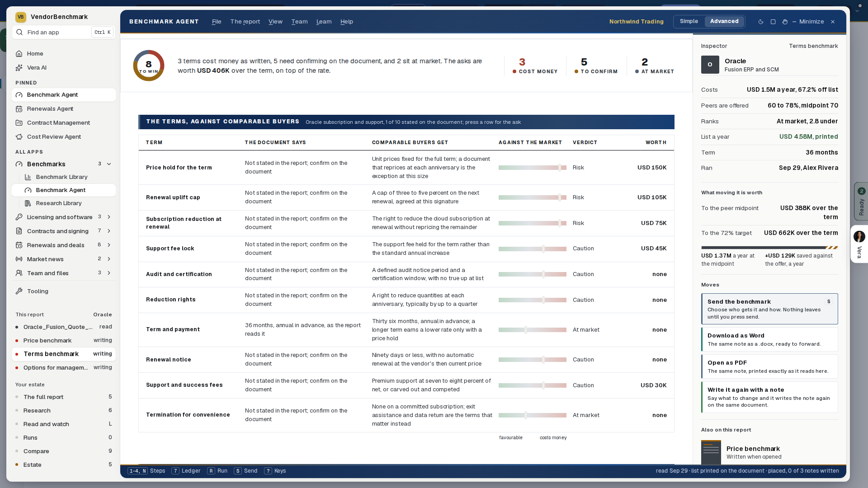Viewport: 868px width, 488px height.
Task: Expand Renewals and deals chevron
Action: (x=109, y=245)
